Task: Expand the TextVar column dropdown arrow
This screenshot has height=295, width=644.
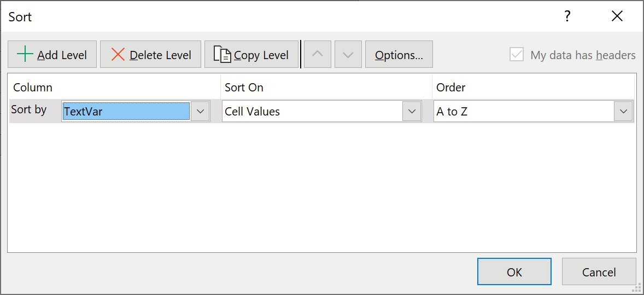Action: tap(201, 112)
